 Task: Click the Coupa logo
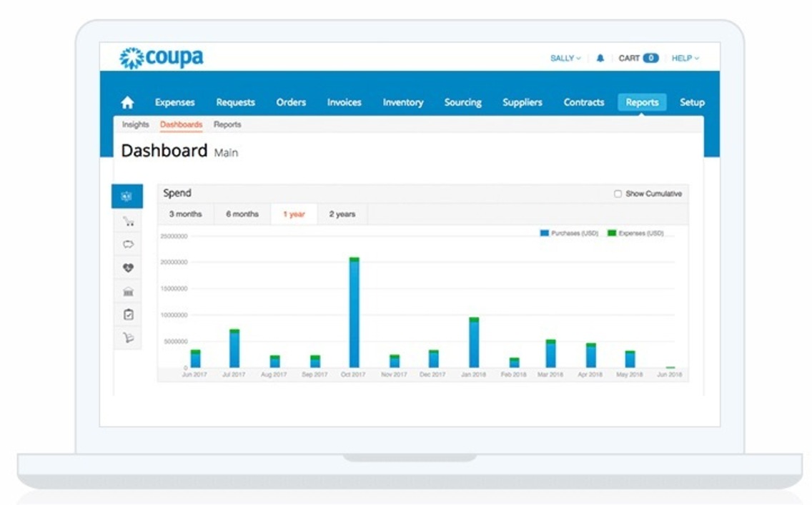[161, 57]
